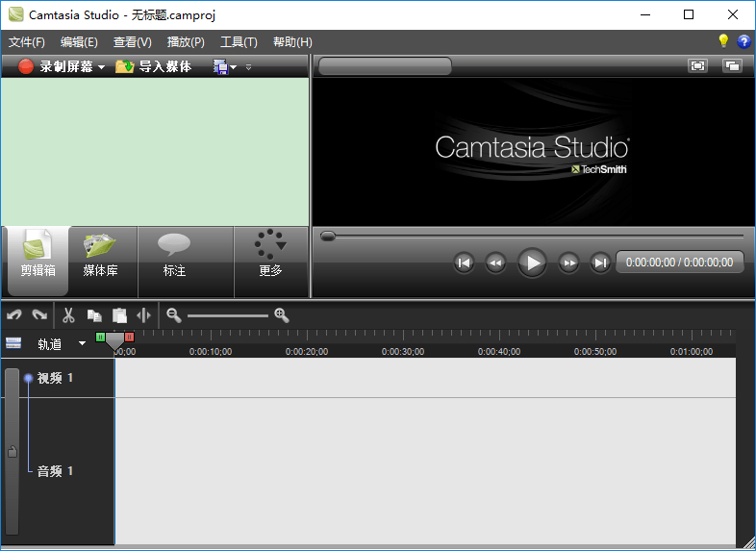Click the scissors cut icon
The width and height of the screenshot is (756, 551).
tap(68, 315)
